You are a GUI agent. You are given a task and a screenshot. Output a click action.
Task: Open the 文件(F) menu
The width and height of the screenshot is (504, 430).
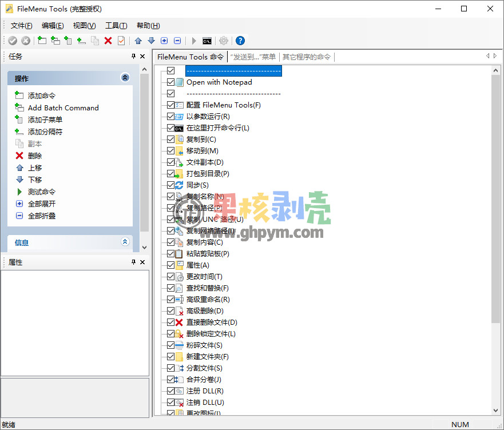[x=22, y=26]
